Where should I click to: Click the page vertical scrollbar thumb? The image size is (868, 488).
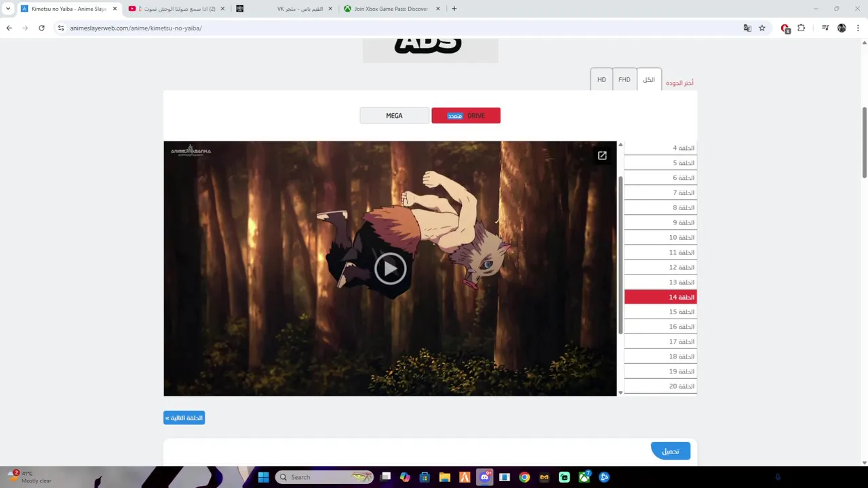click(864, 142)
